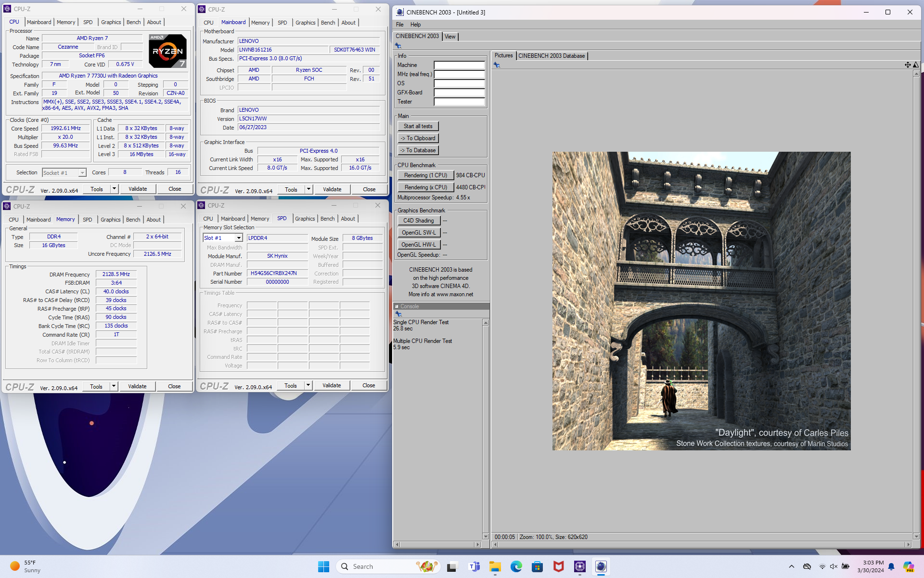Open the CINEBENCH 2003 Database tab
This screenshot has height=578, width=924.
click(552, 56)
